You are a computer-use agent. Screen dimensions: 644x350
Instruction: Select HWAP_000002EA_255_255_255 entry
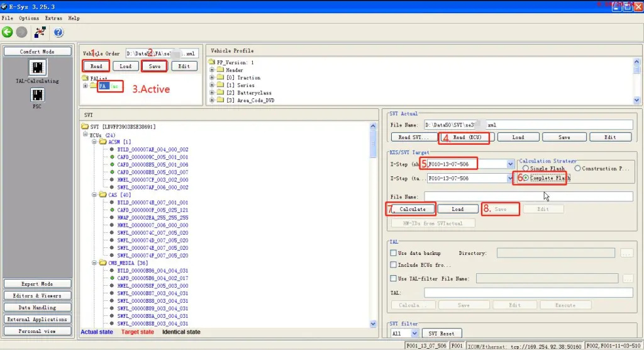153,218
